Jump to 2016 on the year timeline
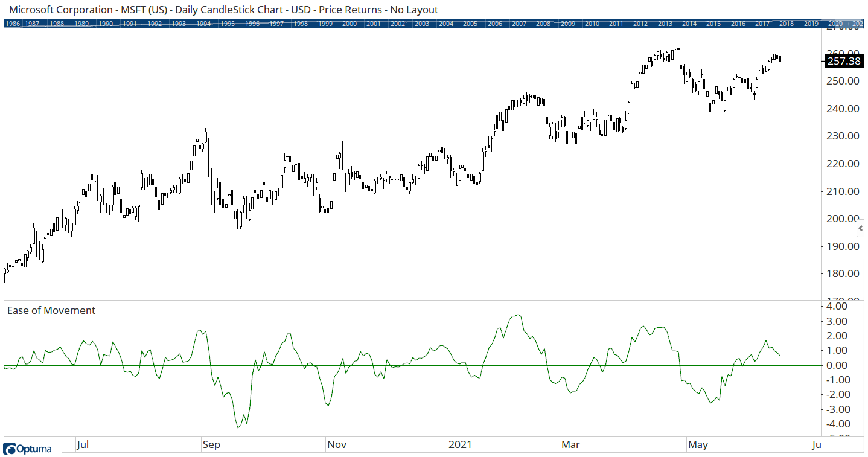Image resolution: width=868 pixels, height=457 pixels. point(738,24)
